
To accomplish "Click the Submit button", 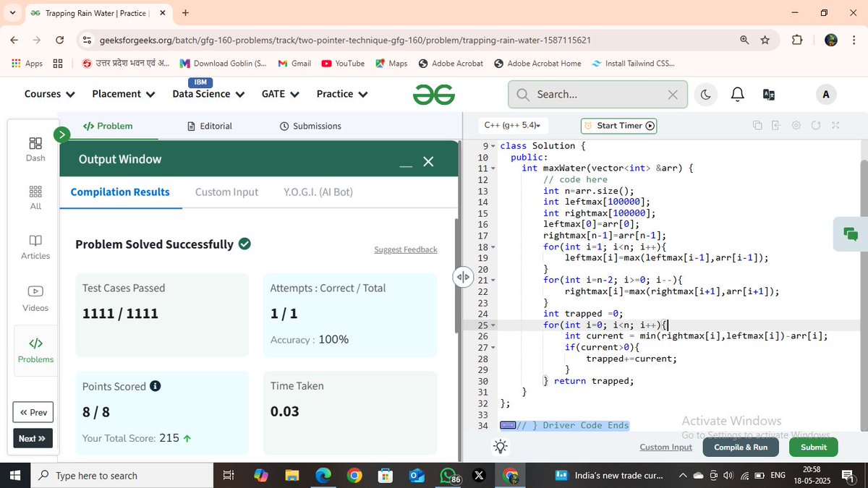I will tap(813, 447).
